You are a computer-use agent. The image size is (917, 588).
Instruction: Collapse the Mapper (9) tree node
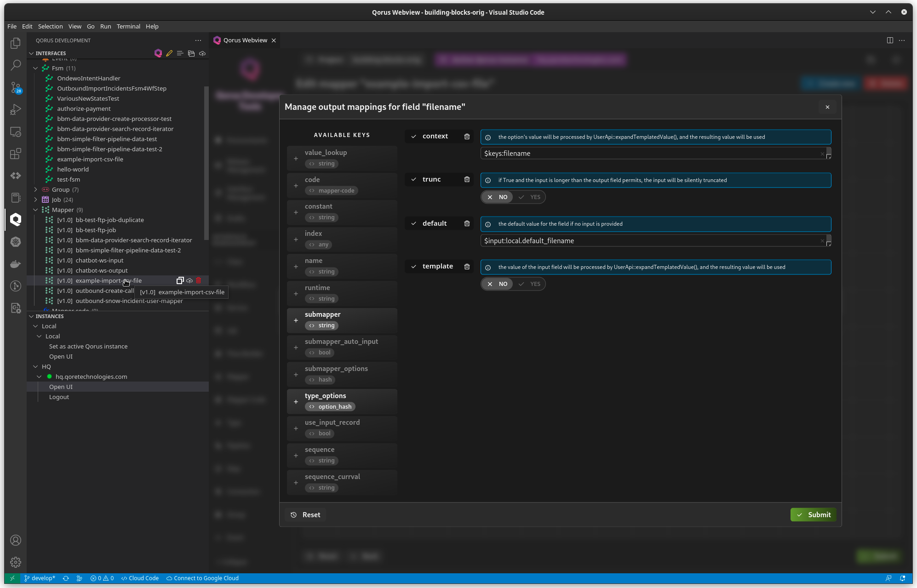(35, 210)
